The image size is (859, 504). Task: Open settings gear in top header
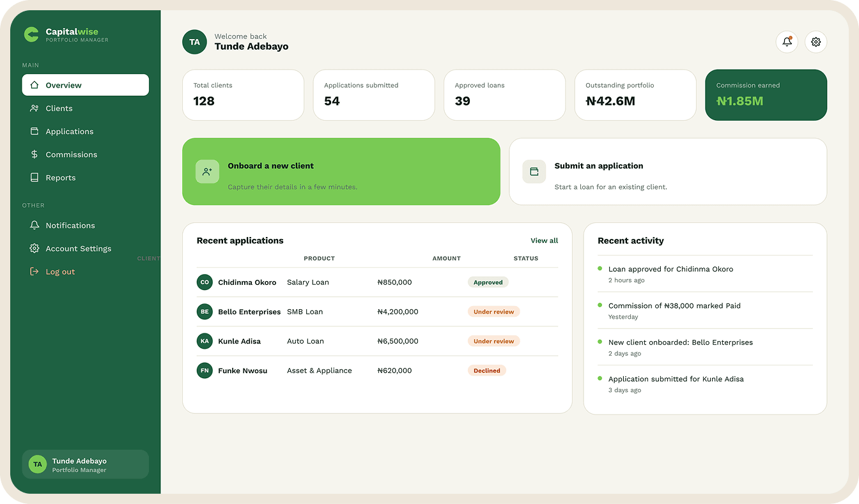pyautogui.click(x=816, y=42)
